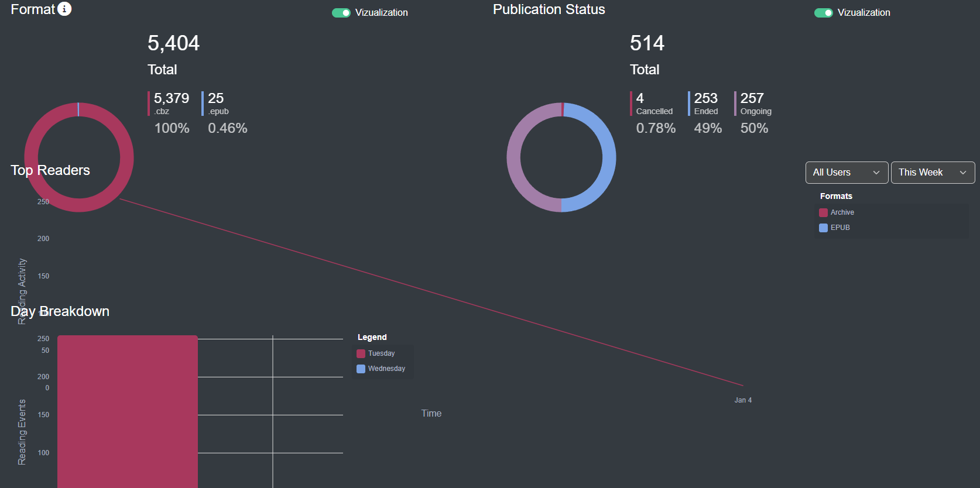Click the Time axis label
Viewport: 980px width, 488px height.
[431, 413]
